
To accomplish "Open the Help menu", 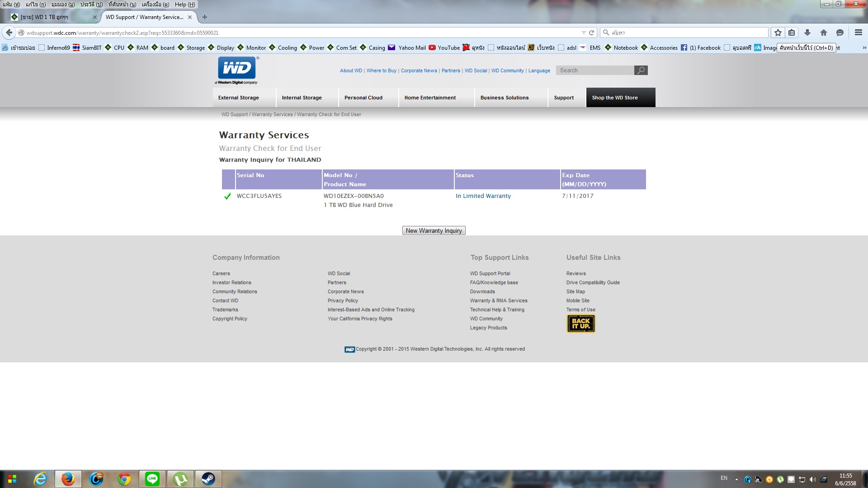I will 184,4.
